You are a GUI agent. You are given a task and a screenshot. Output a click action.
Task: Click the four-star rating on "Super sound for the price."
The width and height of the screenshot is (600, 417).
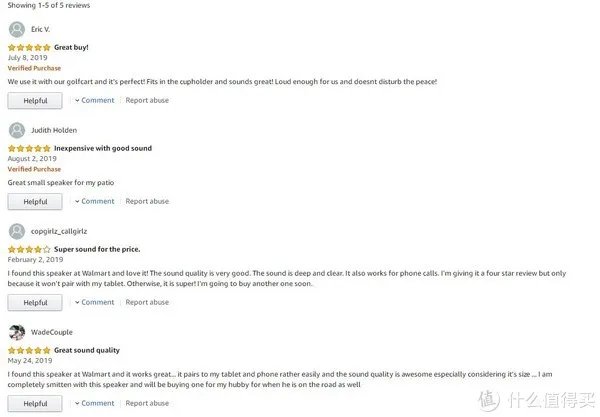[x=29, y=249]
